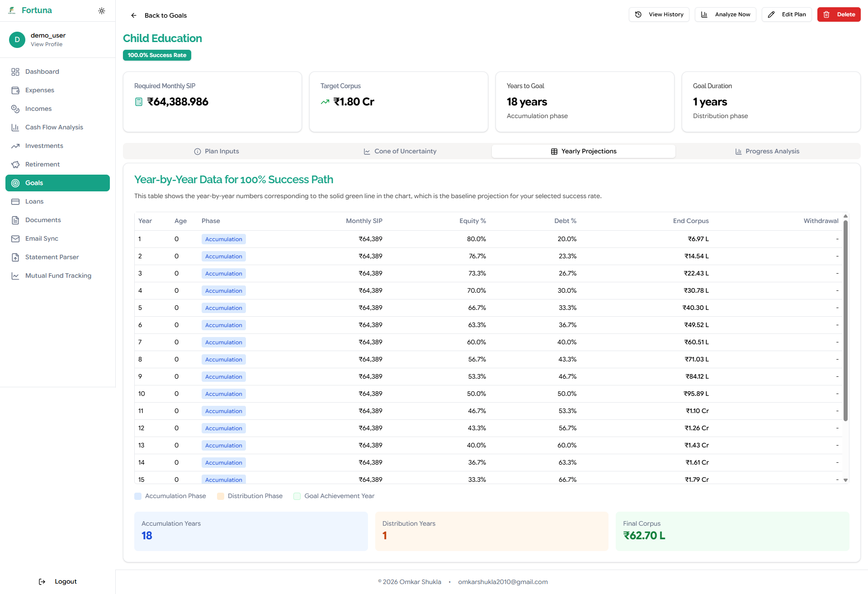Open Retirement via piggy bank icon
The image size is (868, 594).
tap(15, 165)
